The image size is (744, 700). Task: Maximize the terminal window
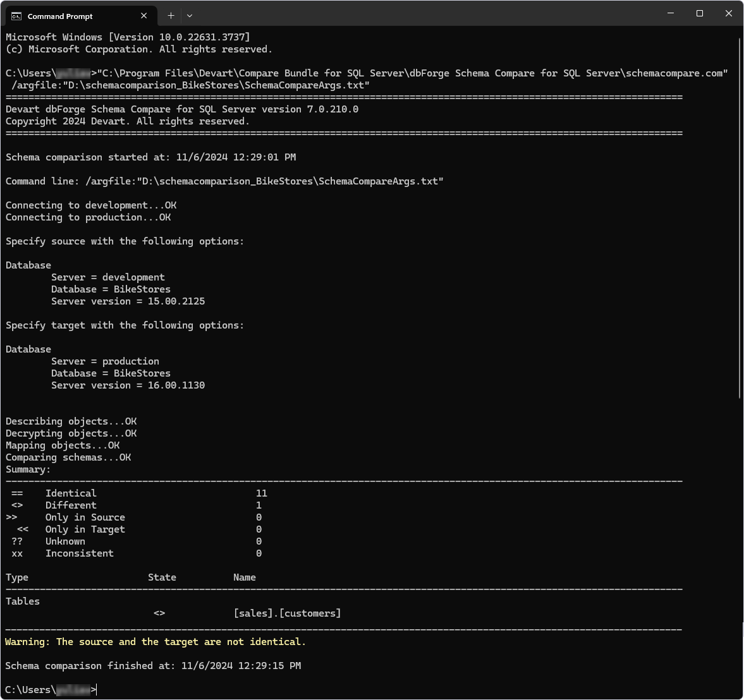click(699, 13)
